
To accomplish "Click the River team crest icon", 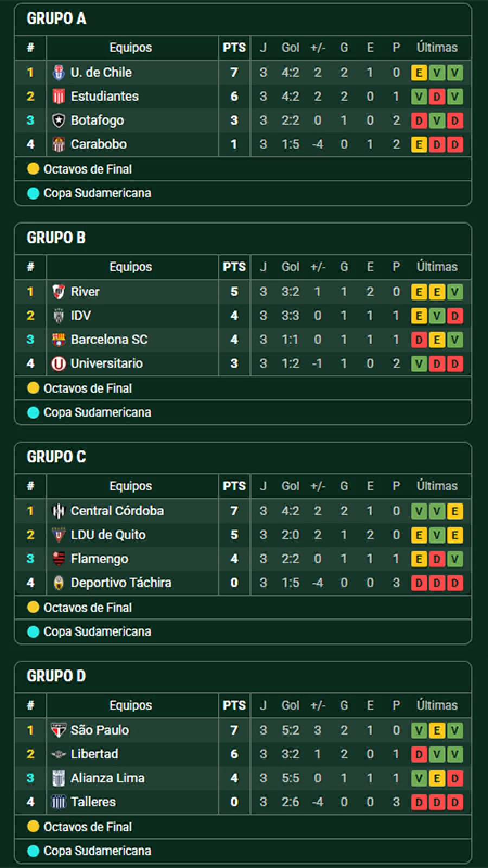I will [x=59, y=292].
